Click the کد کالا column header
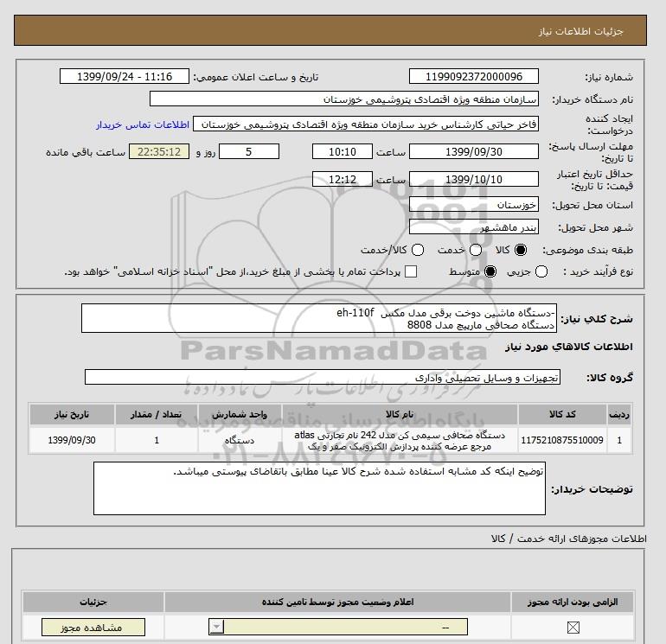Image resolution: width=666 pixels, height=644 pixels. point(562,414)
